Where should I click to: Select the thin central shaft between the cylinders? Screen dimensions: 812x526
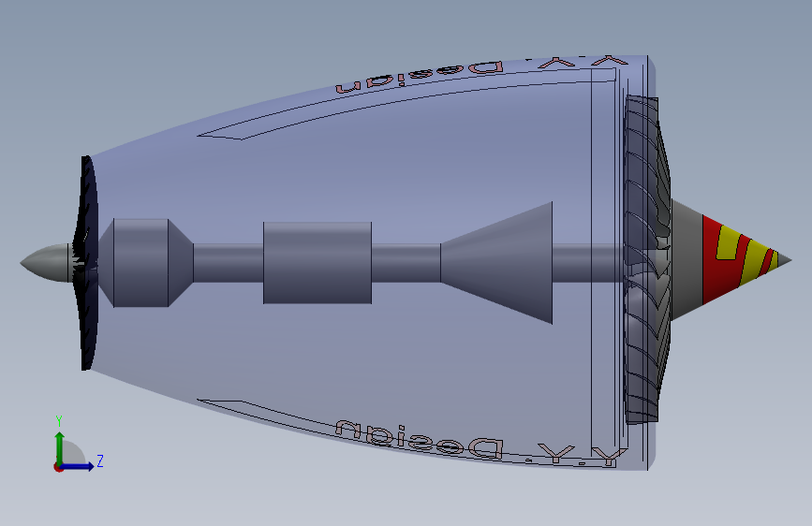point(229,263)
